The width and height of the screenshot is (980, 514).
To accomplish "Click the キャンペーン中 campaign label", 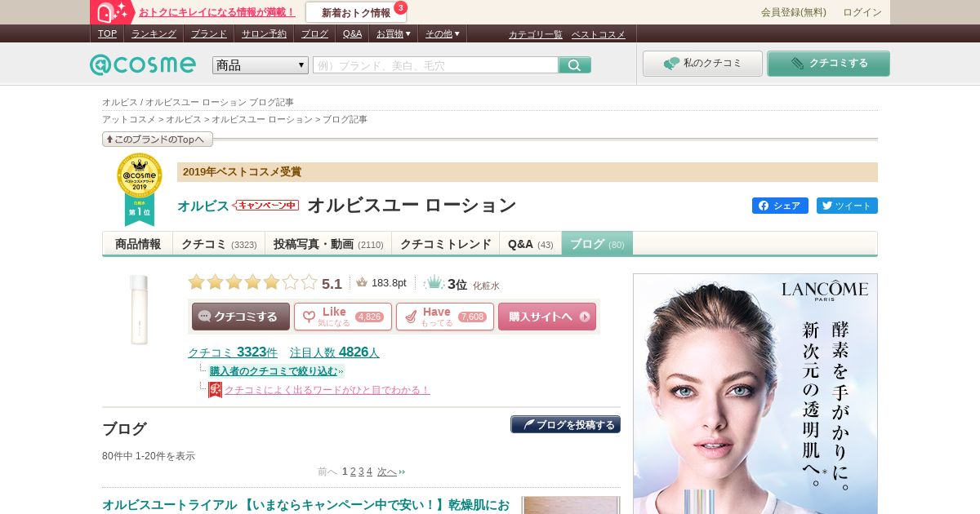I will coord(266,206).
